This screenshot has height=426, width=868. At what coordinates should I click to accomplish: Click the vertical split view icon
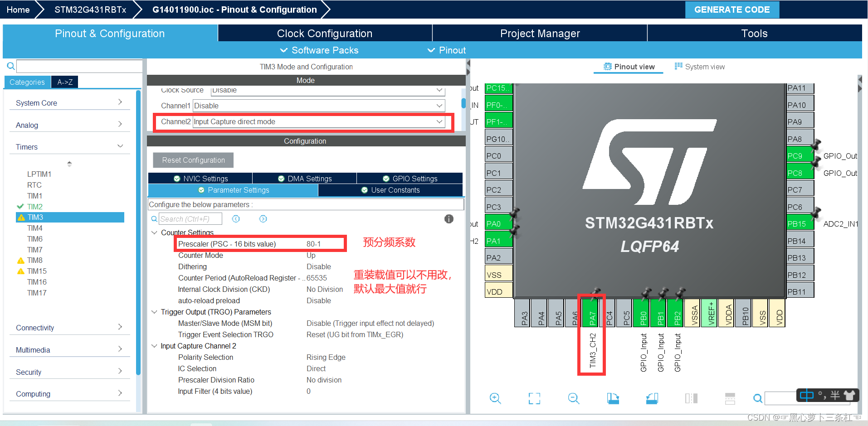coord(691,398)
